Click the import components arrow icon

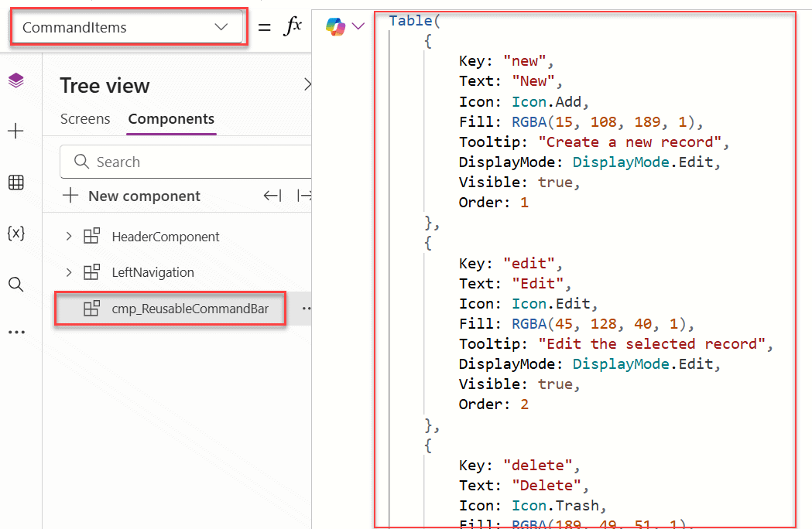tap(272, 196)
